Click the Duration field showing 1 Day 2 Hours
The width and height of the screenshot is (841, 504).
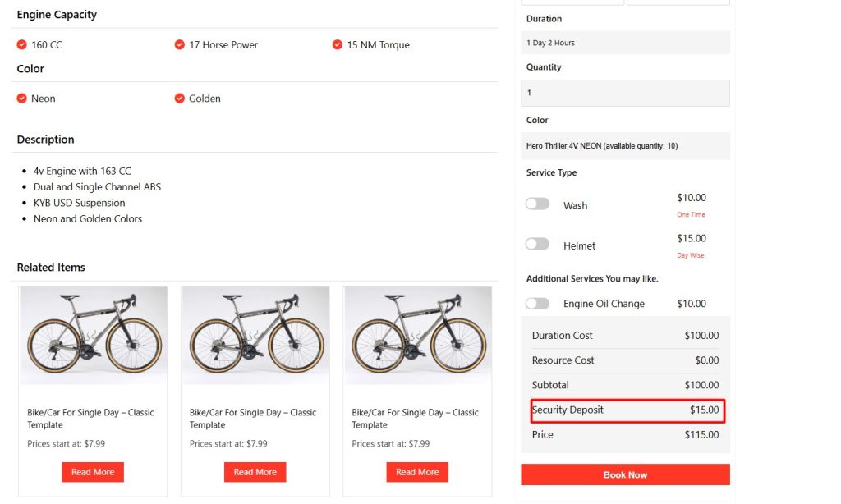pos(625,43)
